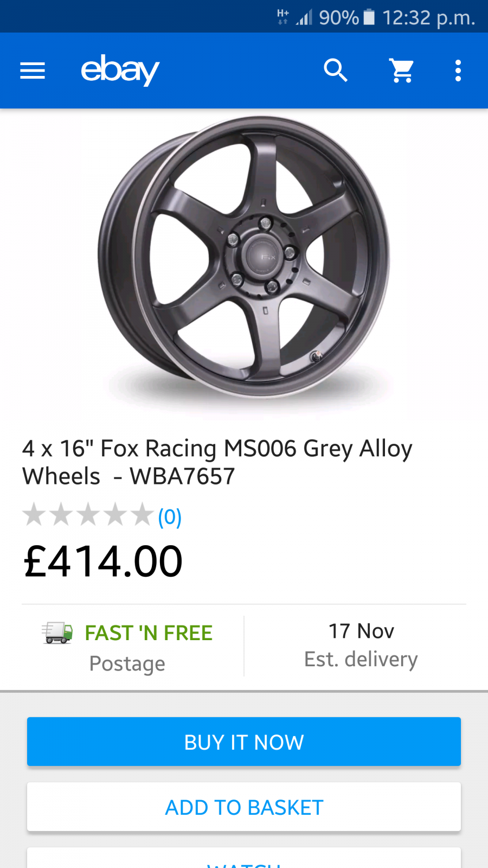Tap the eBay logo
This screenshot has height=868, width=488.
(120, 71)
